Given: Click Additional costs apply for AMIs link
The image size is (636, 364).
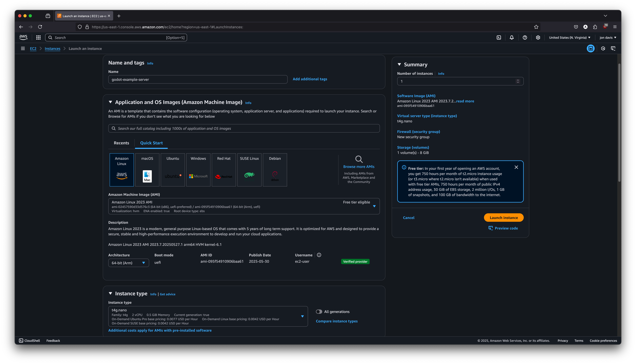Looking at the screenshot, I should tap(160, 330).
